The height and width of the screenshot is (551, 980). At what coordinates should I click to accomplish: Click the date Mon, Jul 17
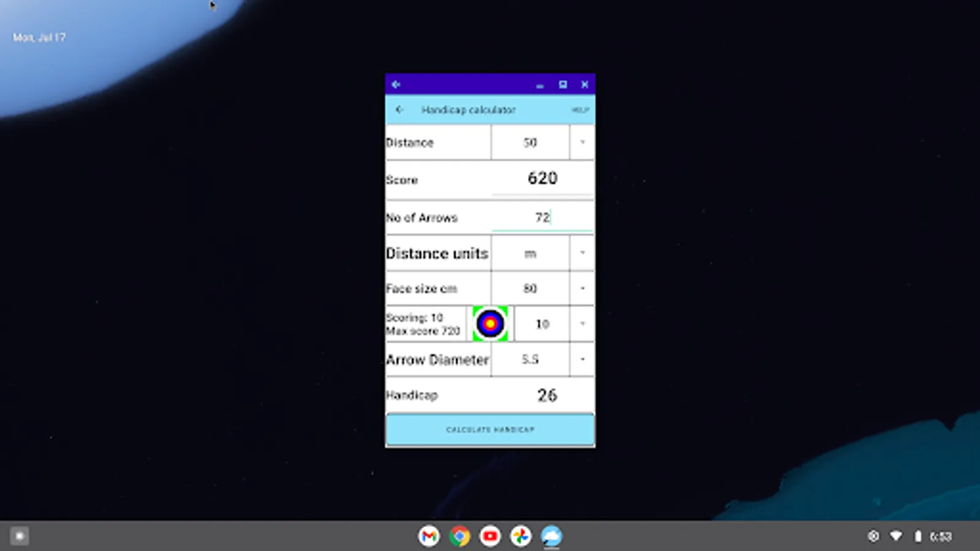click(x=39, y=37)
